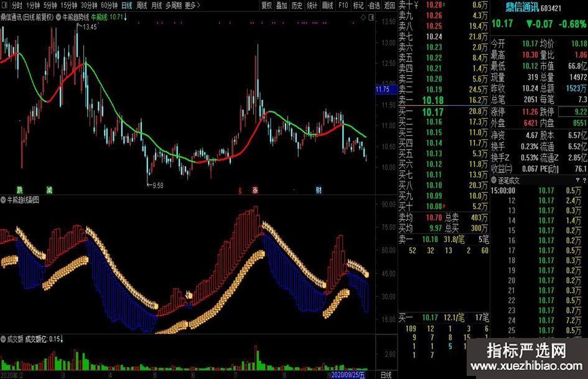The image size is (588, 379).
Task: Select the 跌停 limit-down price 9.22 box
Action: [573, 112]
